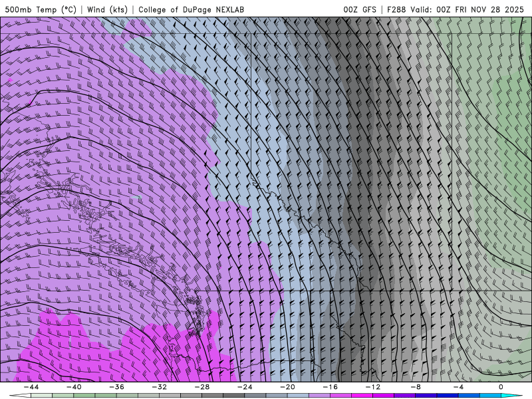Click the -8 color bar label
This screenshot has height=399, width=532.
[x=416, y=387]
